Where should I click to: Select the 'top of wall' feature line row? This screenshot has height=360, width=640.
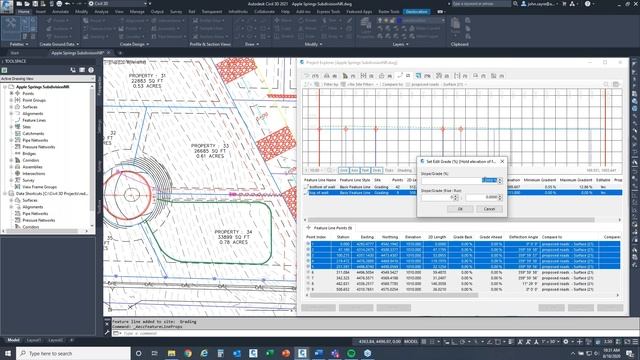(x=463, y=192)
